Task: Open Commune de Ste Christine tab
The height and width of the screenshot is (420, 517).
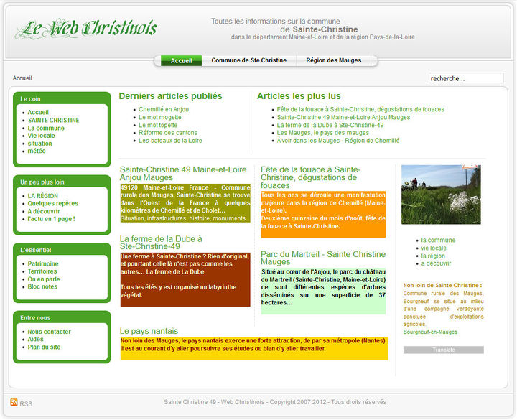Action: pos(249,60)
